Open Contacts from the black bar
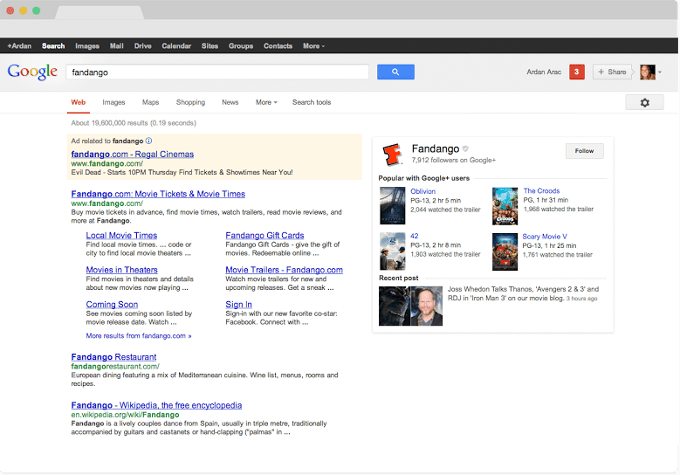Screen dimensions: 680x475 278,46
